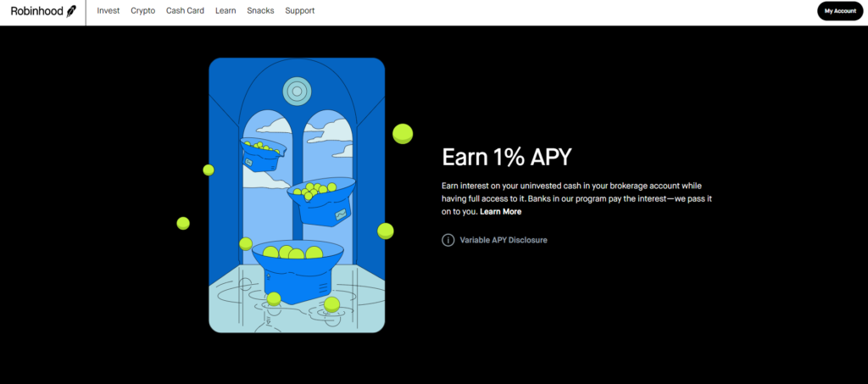Click the middle floating bowl of green balls
Screen dimensions: 868x384
coord(320,202)
